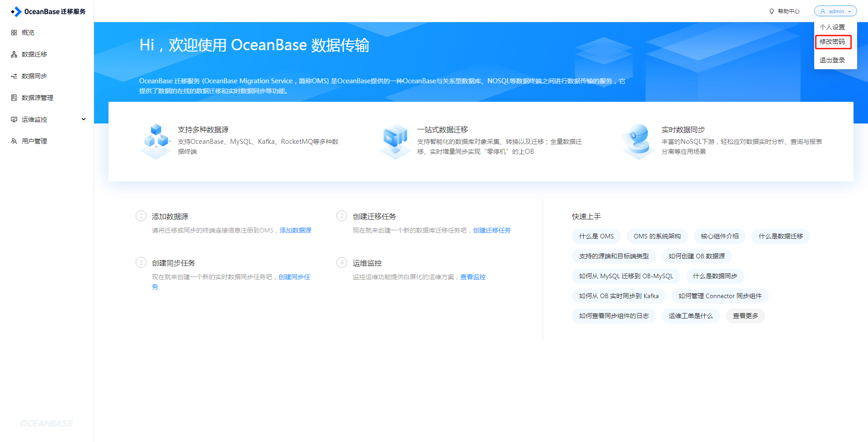
Task: Open the 如何创建 OB 数据源 tag
Action: click(697, 256)
